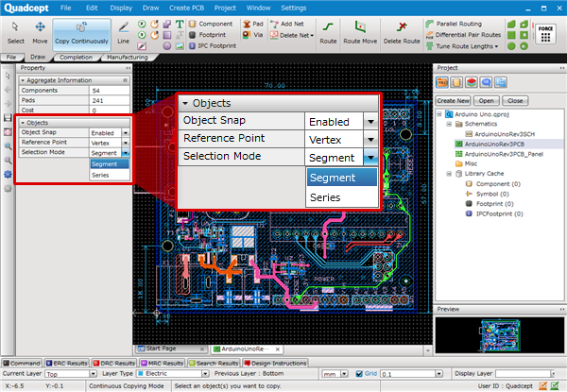Open the layers stack icon in Project panel
Viewport: 567px width, 392px height.
pos(472,83)
